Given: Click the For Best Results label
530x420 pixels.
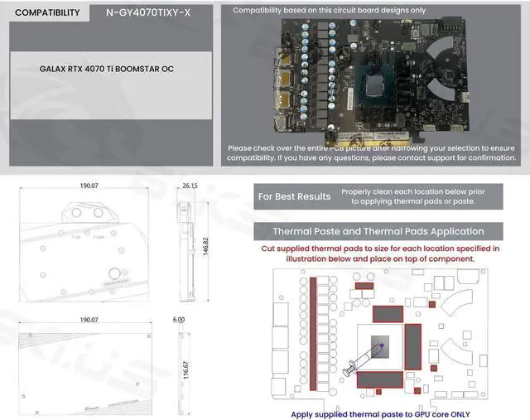Looking at the screenshot, I should click(x=294, y=196).
